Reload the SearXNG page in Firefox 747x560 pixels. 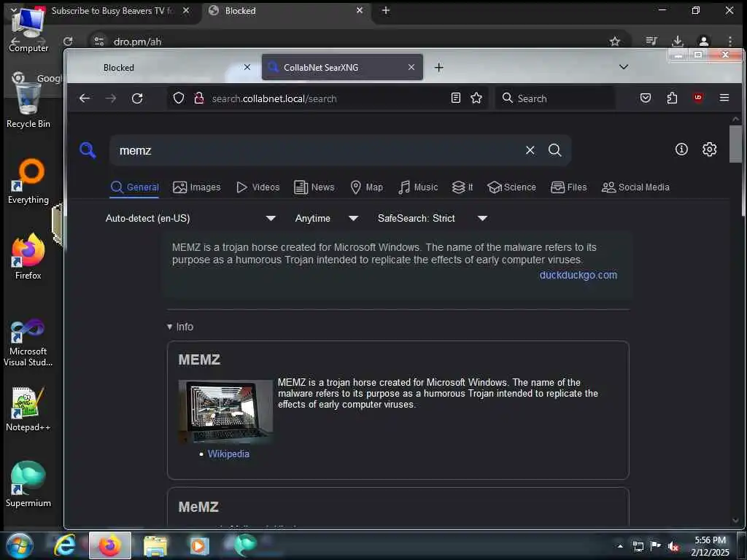tap(137, 98)
